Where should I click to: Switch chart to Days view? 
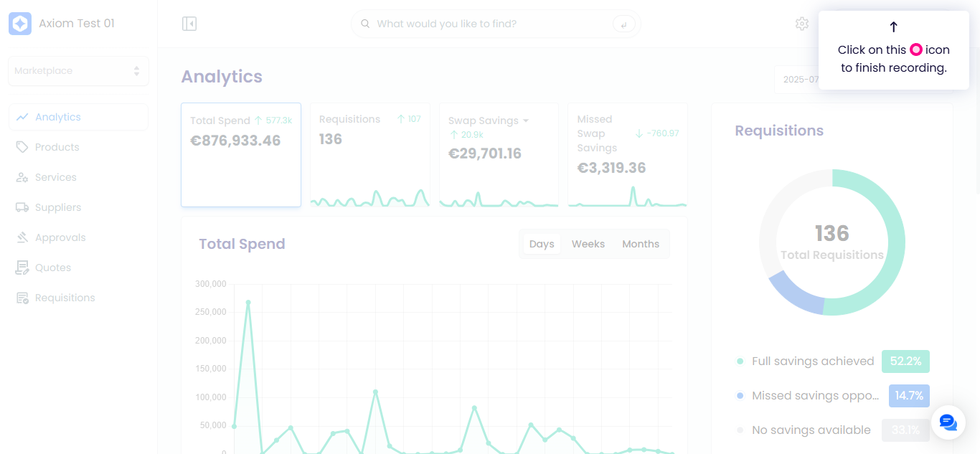tap(542, 244)
